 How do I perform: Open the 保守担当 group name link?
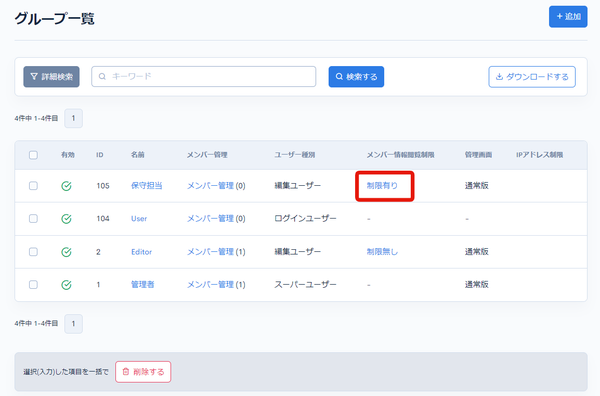pos(147,186)
